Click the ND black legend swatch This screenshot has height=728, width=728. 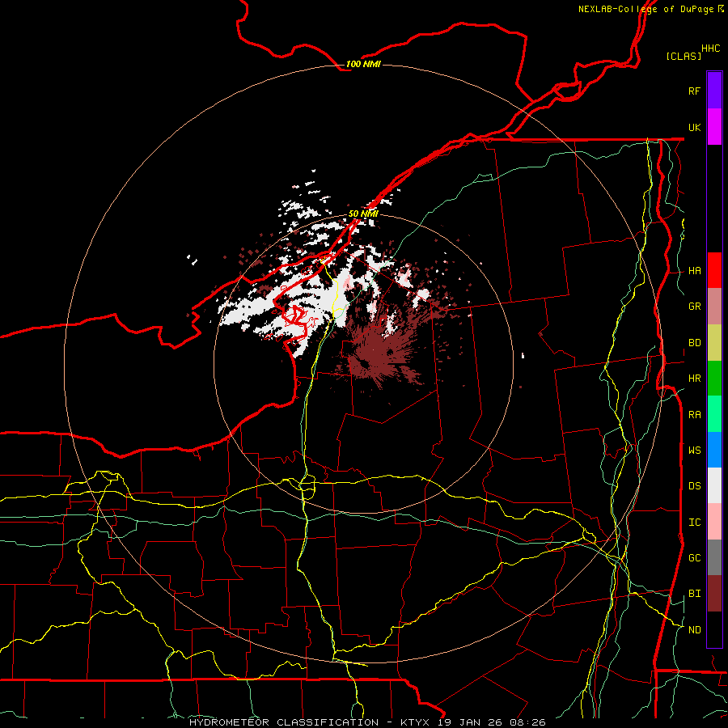[714, 629]
